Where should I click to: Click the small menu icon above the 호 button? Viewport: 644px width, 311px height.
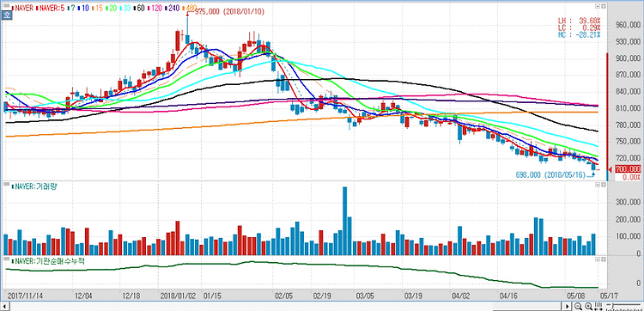[6, 6]
